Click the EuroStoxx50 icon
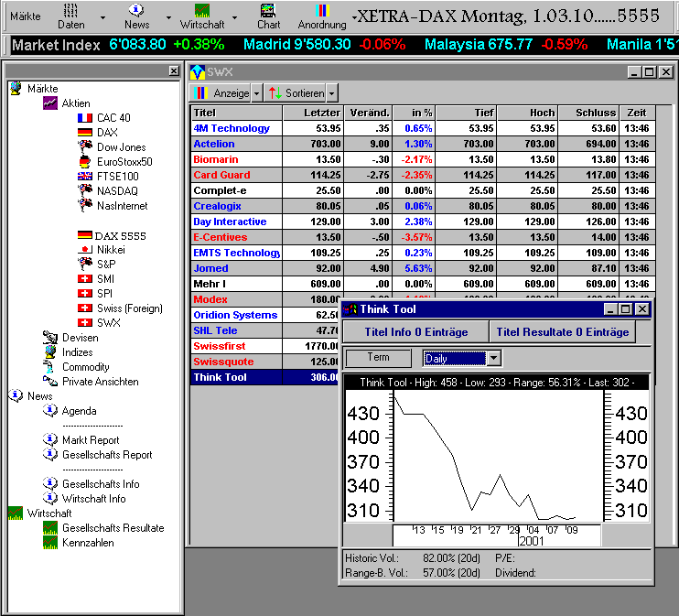This screenshot has height=616, width=679. pyautogui.click(x=85, y=162)
